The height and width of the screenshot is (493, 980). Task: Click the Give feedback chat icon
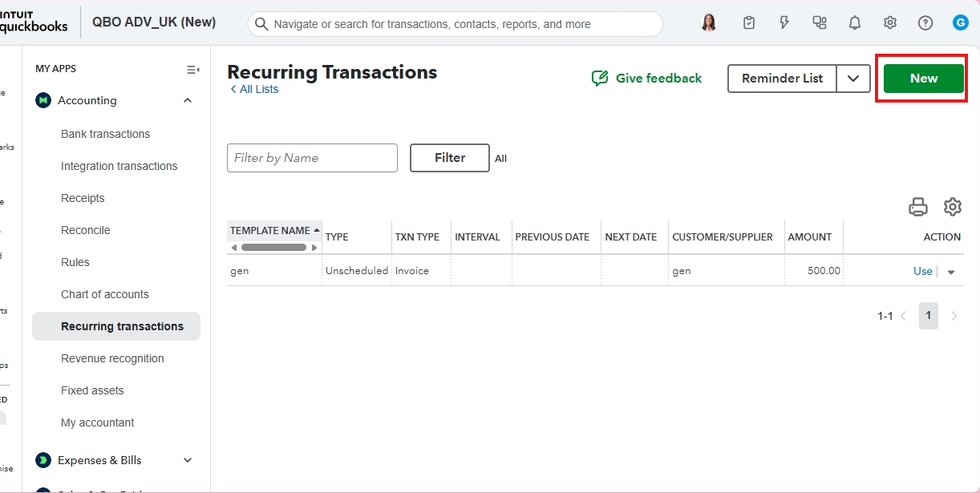[x=600, y=78]
